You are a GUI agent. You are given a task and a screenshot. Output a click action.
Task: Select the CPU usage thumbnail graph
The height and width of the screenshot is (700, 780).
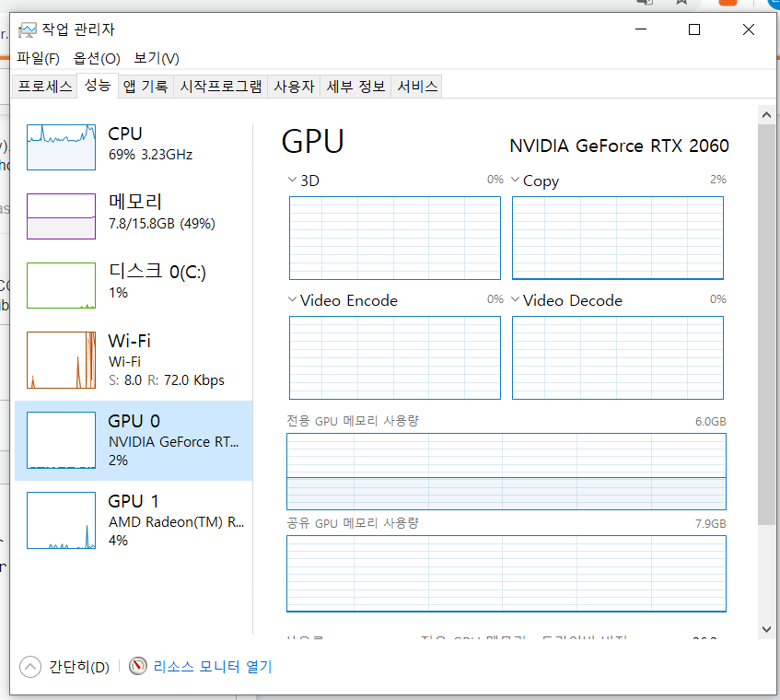tap(61, 147)
